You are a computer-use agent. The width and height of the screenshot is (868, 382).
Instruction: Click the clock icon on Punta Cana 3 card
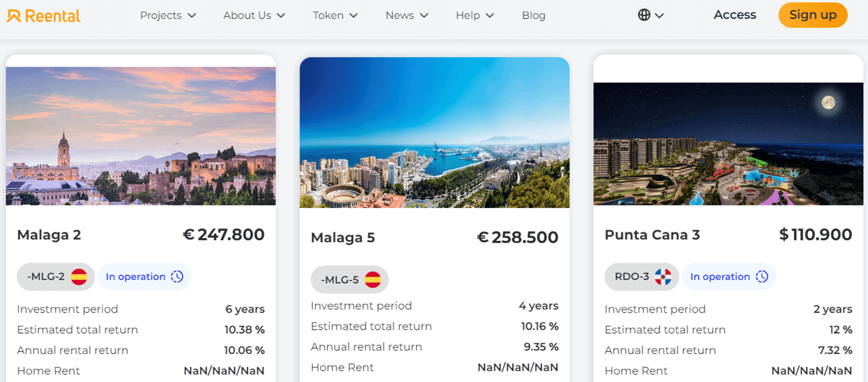[762, 277]
